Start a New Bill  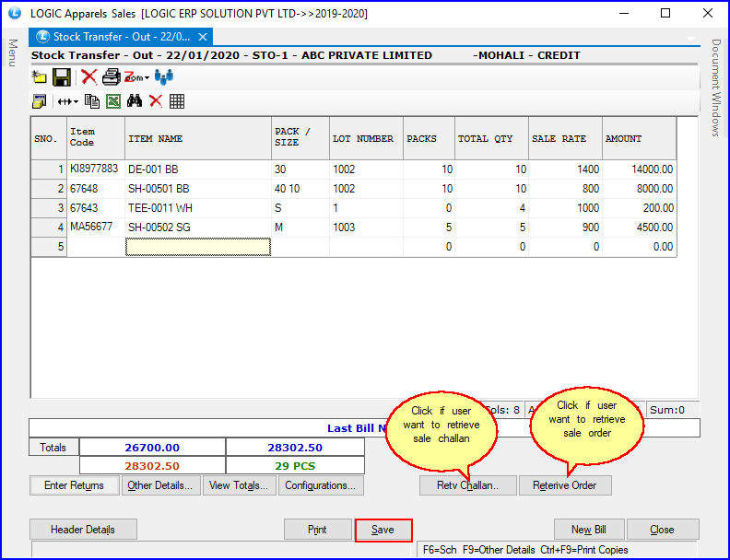coord(589,530)
